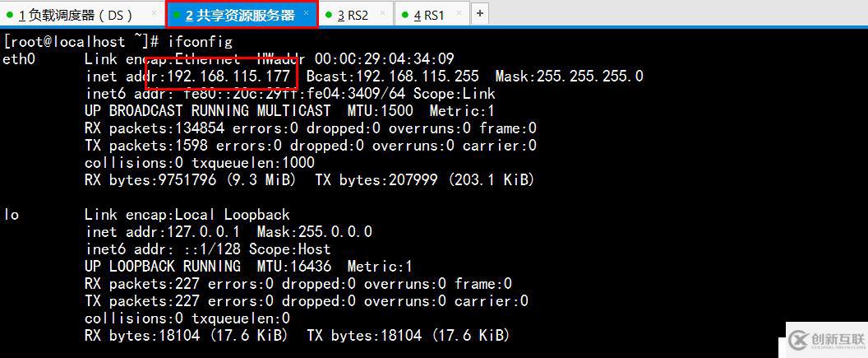Close the 共享资源服务器 tab
This screenshot has width=868, height=358.
coord(306,13)
